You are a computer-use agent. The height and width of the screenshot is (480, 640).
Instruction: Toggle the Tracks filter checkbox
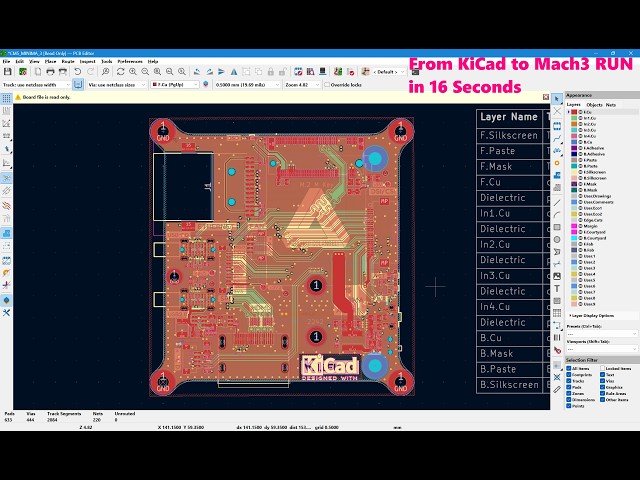[569, 381]
